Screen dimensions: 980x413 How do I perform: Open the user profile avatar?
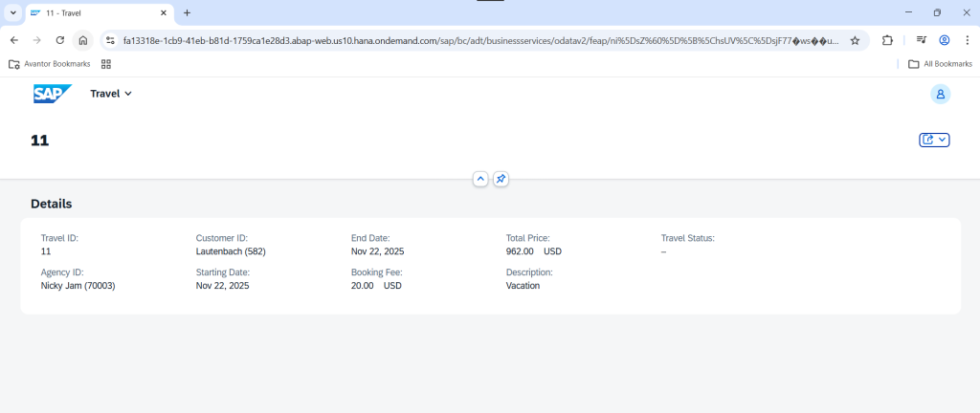pos(940,95)
